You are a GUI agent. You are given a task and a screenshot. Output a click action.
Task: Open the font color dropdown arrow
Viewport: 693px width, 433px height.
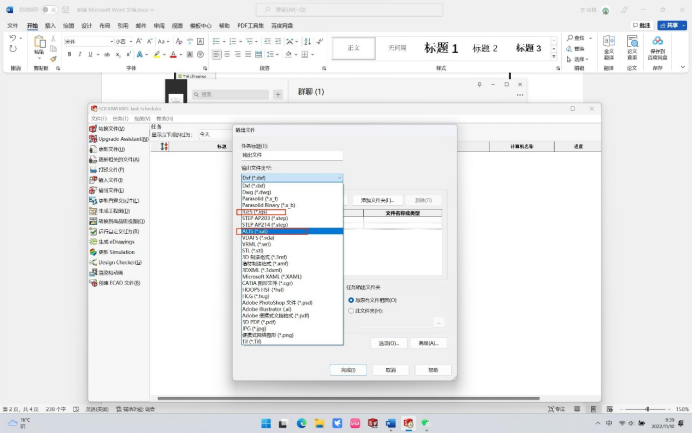click(x=180, y=55)
